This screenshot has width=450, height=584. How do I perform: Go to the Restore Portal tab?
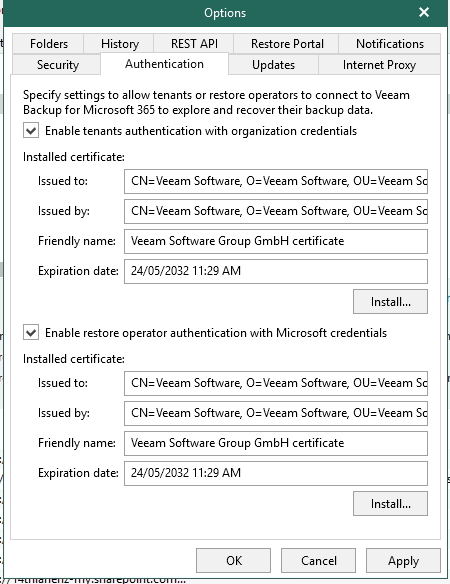pyautogui.click(x=286, y=44)
